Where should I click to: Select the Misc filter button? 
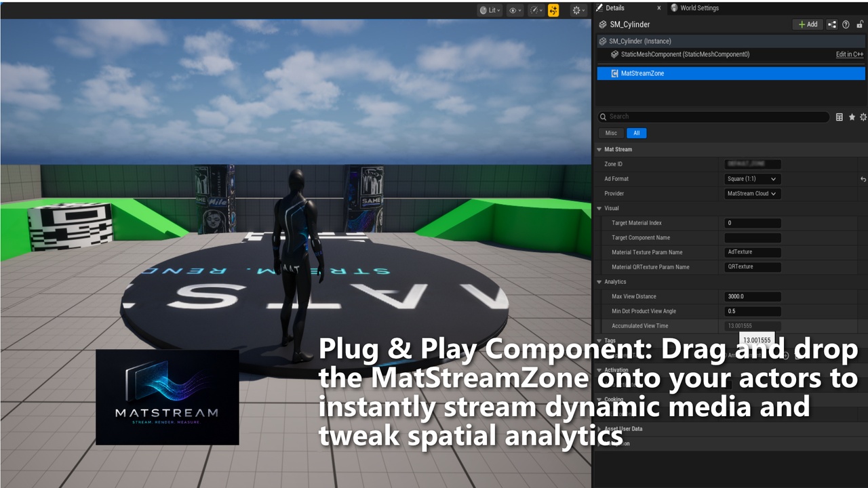pyautogui.click(x=611, y=133)
